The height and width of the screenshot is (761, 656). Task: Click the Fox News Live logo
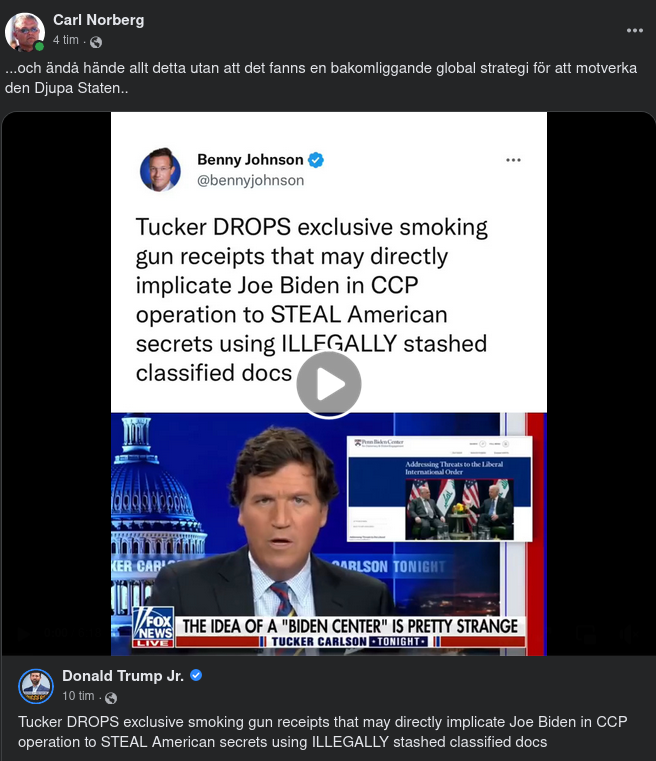pos(153,627)
